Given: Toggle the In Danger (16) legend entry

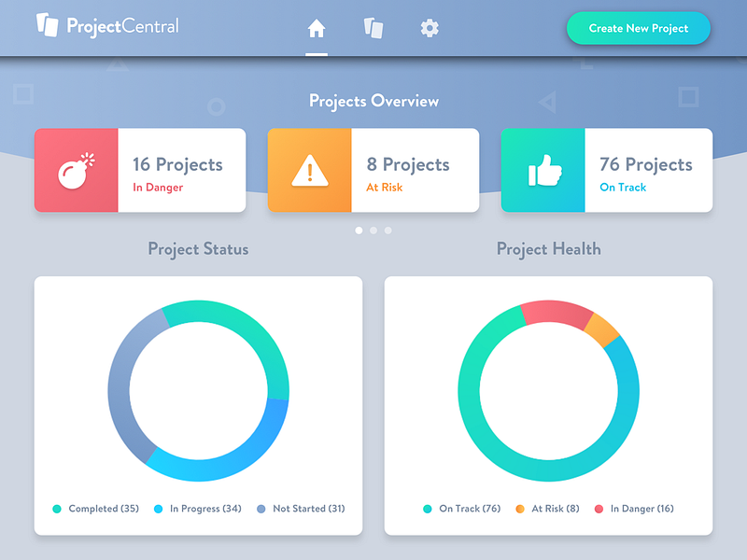Looking at the screenshot, I should click(x=634, y=509).
